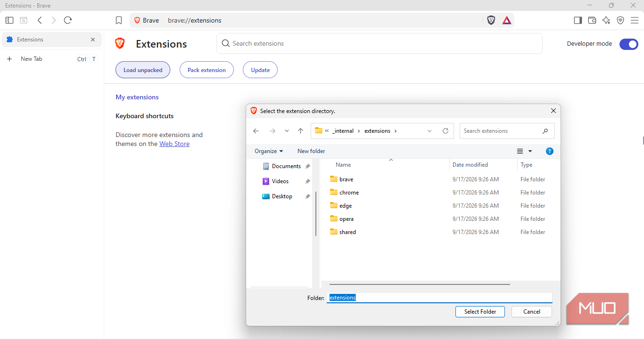Open My extensions section
This screenshot has width=644, height=340.
(137, 97)
